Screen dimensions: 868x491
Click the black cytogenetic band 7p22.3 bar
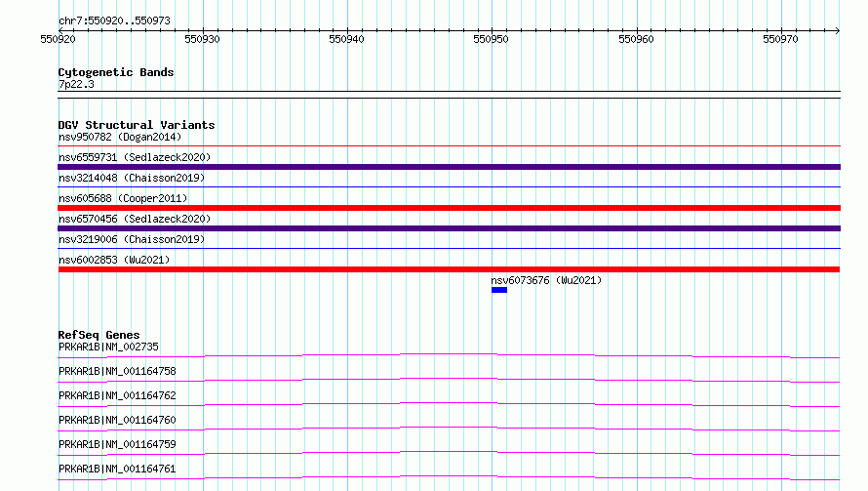pyautogui.click(x=449, y=95)
